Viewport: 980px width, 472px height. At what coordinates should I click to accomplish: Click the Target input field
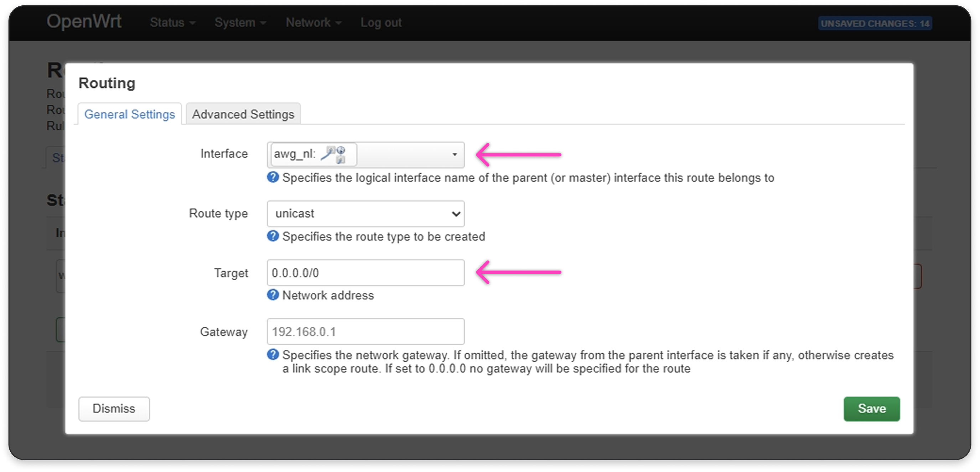pyautogui.click(x=365, y=273)
